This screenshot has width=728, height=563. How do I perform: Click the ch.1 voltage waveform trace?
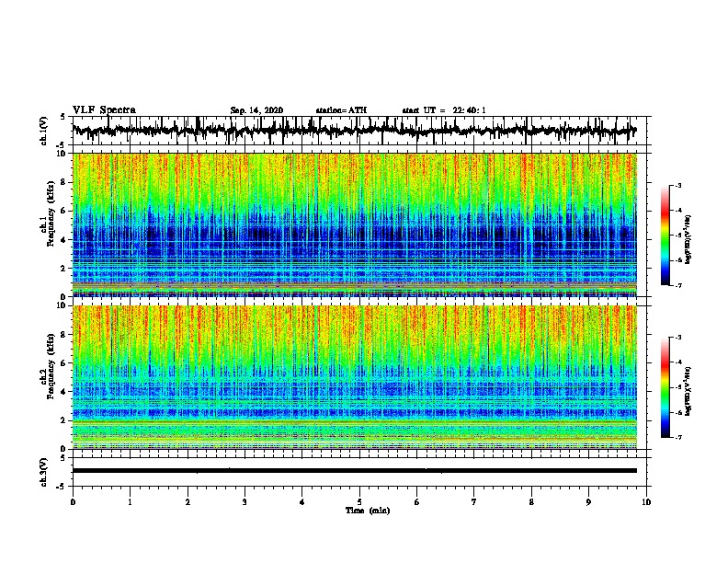354,131
